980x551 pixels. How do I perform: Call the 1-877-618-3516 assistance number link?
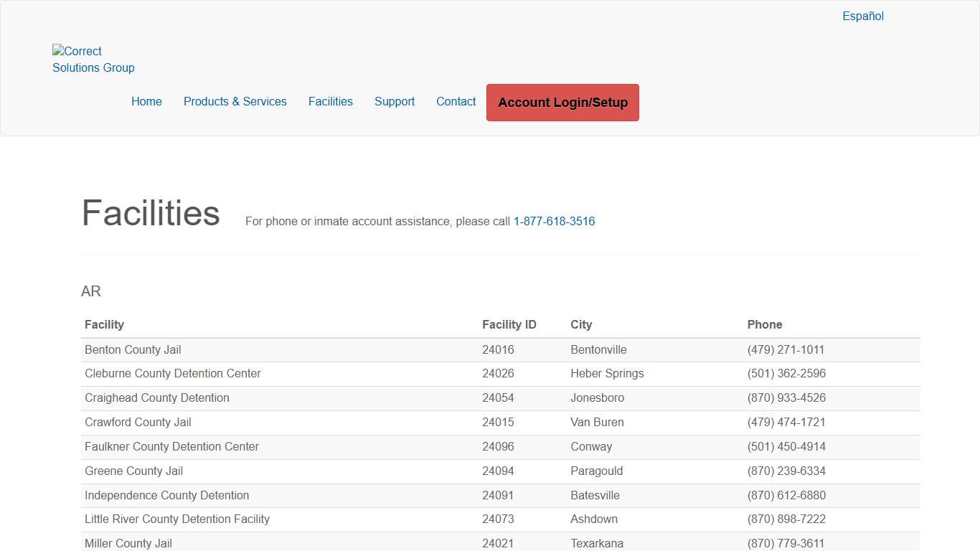(x=554, y=221)
